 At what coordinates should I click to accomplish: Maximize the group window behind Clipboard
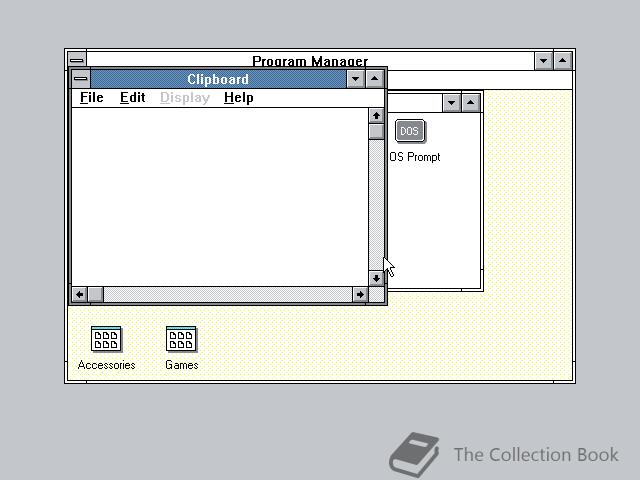click(471, 102)
